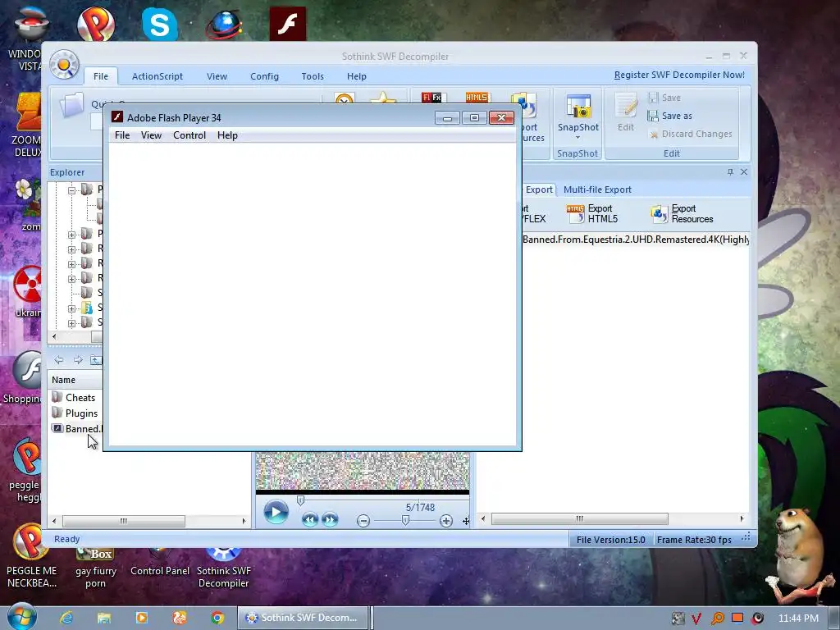
Task: Open Flash Player Help menu
Action: (227, 135)
